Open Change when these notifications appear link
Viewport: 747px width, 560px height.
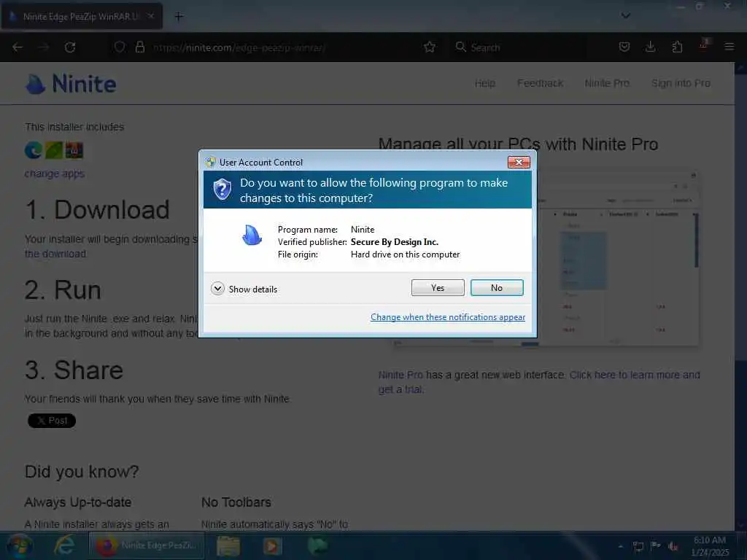(x=448, y=317)
